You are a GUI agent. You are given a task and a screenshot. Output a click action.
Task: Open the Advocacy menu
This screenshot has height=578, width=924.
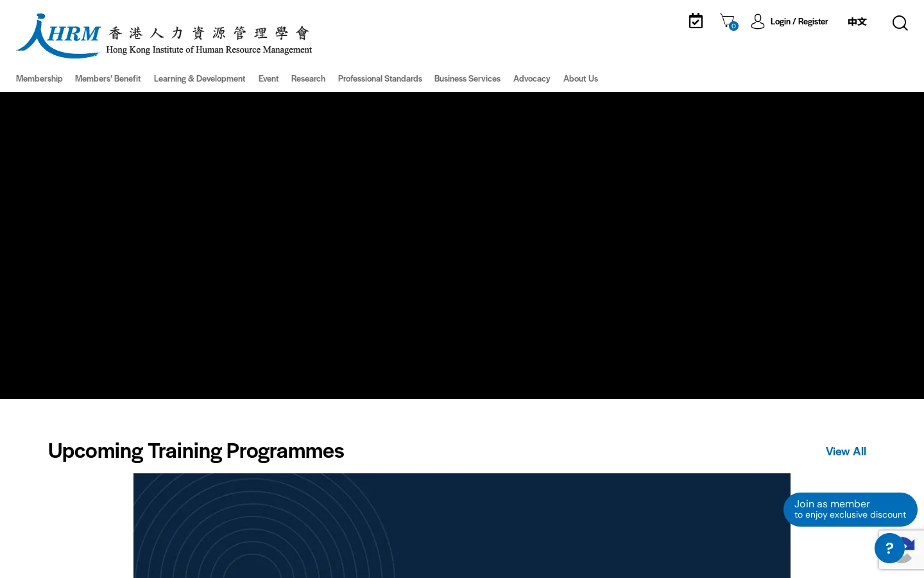[x=532, y=79]
